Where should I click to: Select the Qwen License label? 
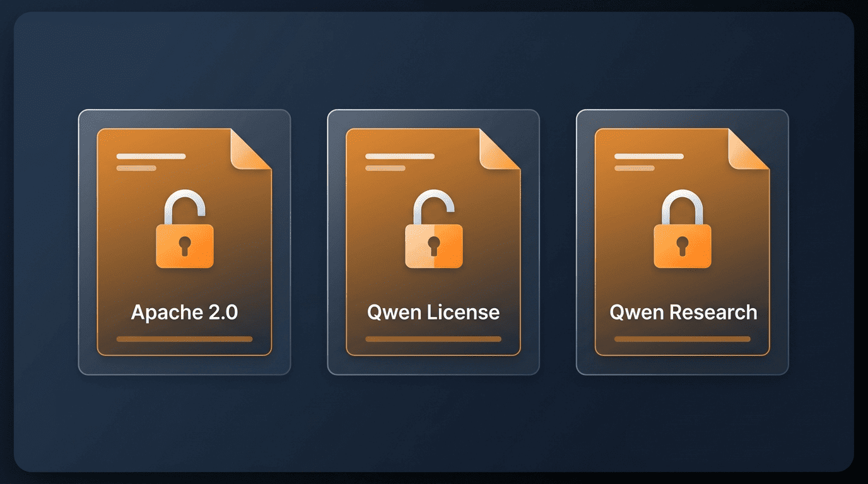pos(433,313)
